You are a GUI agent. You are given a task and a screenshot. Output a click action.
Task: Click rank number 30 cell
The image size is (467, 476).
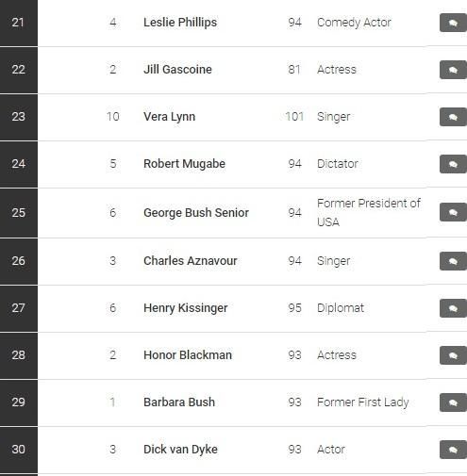point(19,450)
